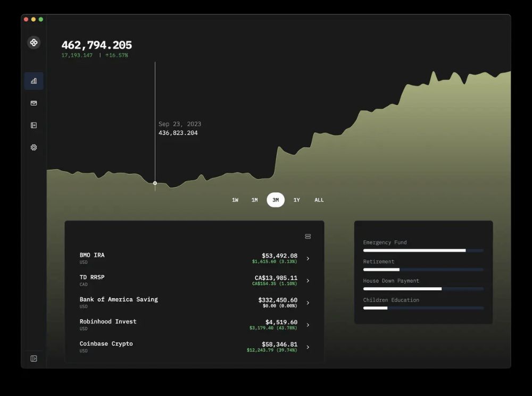Open Robinhood Invest details arrow

308,325
